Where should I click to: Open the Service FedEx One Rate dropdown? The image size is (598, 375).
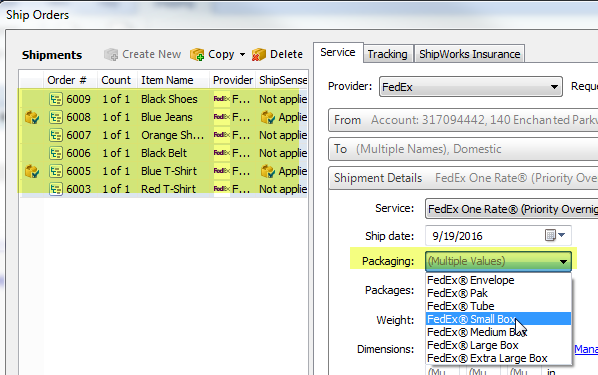(511, 209)
